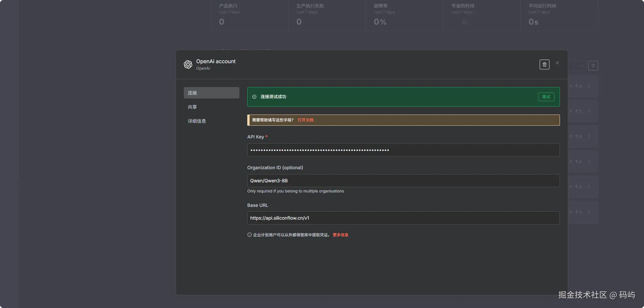Retry the connection test with 重试

pos(546,97)
